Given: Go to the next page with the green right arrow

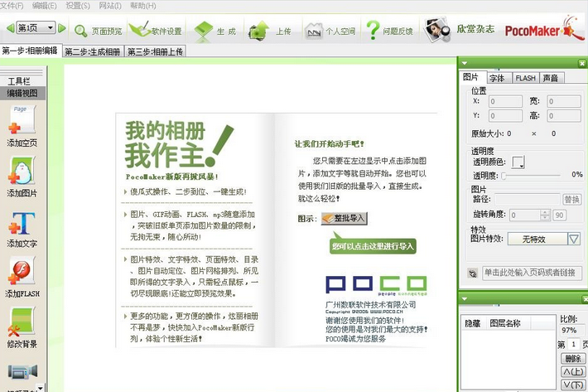Looking at the screenshot, I should pos(62,28).
